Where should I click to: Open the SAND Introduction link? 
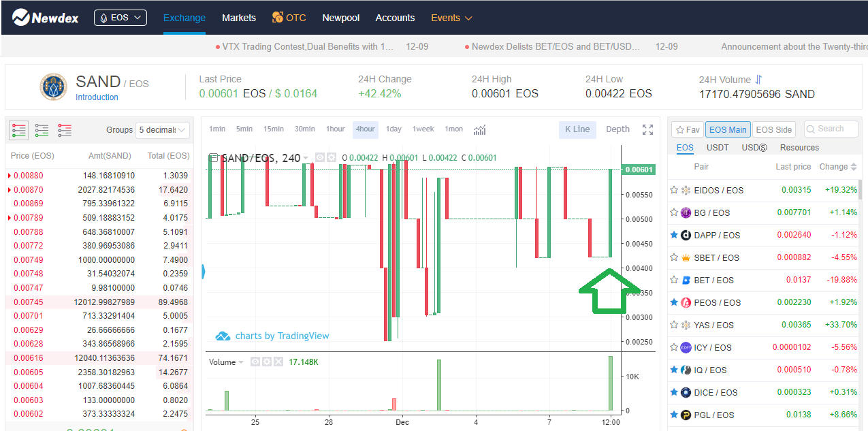coord(97,97)
